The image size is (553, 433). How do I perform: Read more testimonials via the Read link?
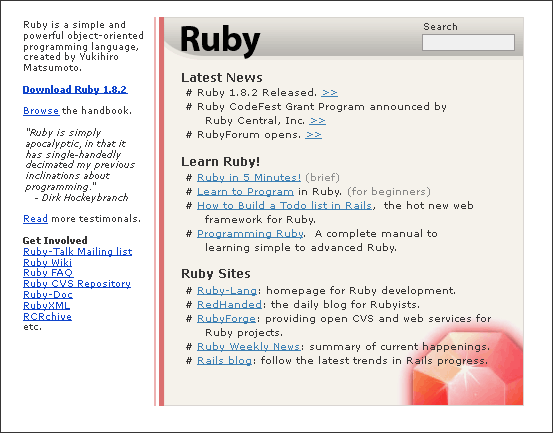point(35,219)
